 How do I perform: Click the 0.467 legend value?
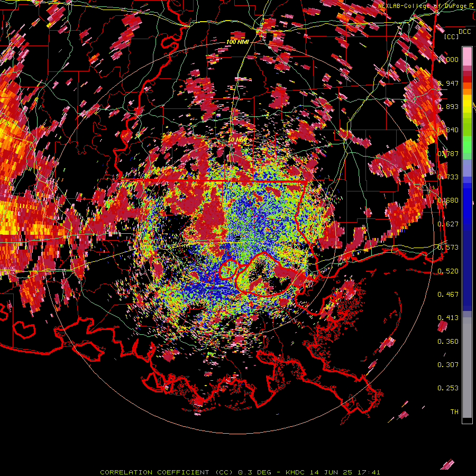(x=448, y=295)
